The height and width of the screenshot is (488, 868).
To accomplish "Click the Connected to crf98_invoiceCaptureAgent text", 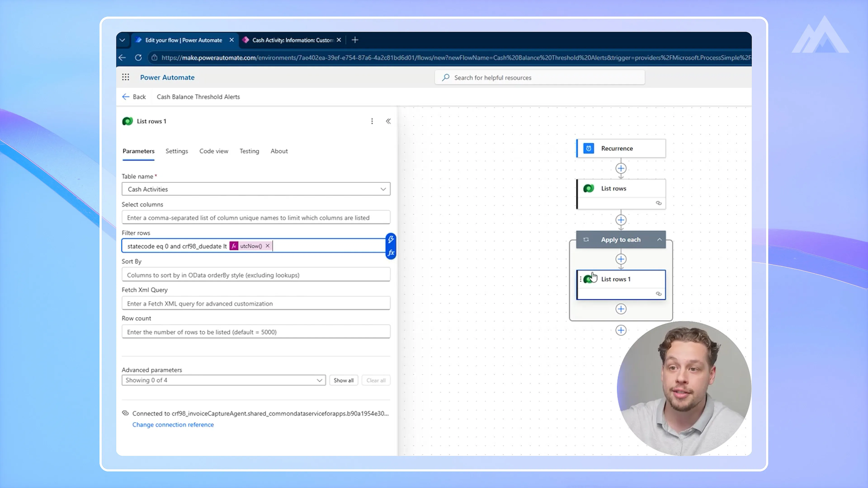I will click(x=260, y=413).
